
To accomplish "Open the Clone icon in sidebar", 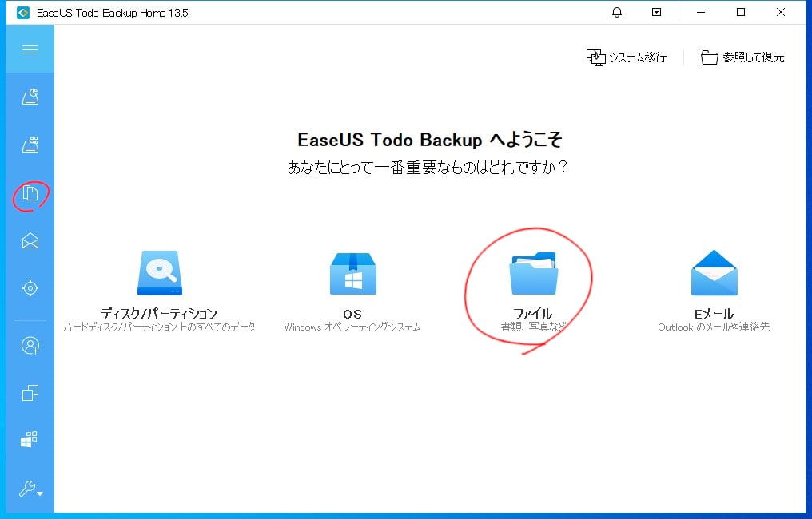I will point(30,393).
